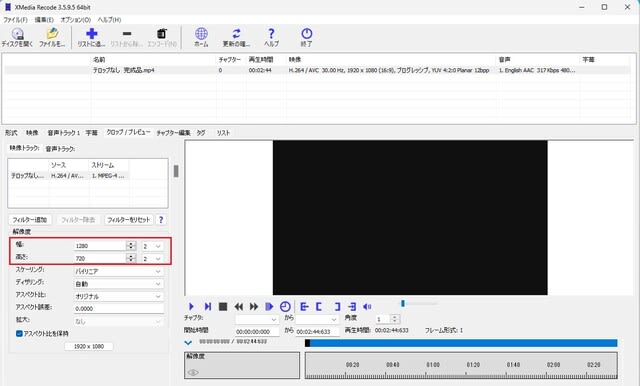The image size is (640, 386).
Task: Start preview playback with the play icon
Action: (x=191, y=306)
